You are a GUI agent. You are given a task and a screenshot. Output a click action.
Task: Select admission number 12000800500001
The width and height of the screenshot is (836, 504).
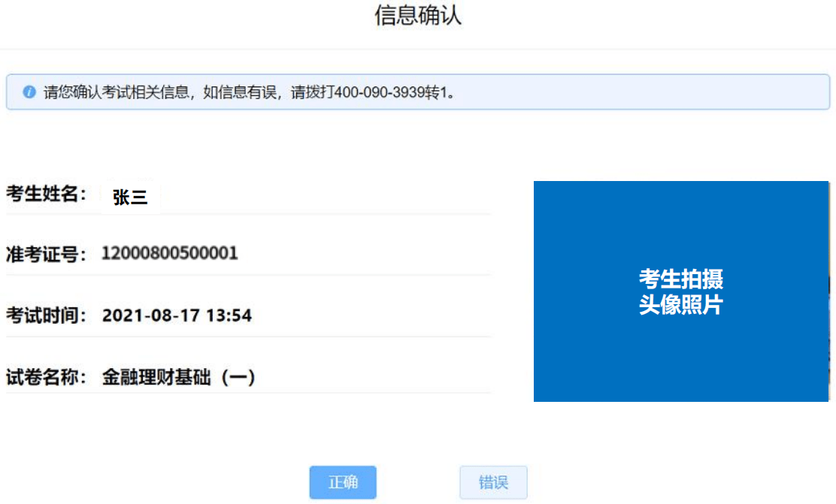pyautogui.click(x=170, y=253)
